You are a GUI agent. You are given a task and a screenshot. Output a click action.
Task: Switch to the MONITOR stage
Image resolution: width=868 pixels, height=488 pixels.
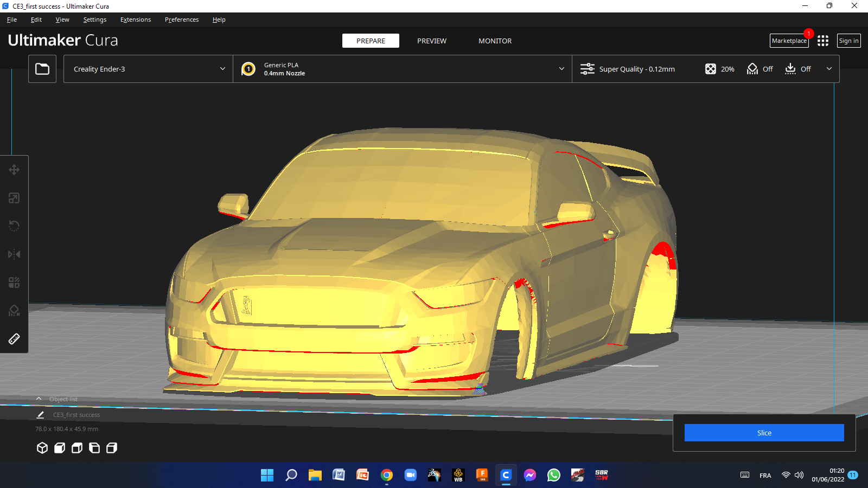[x=495, y=41]
